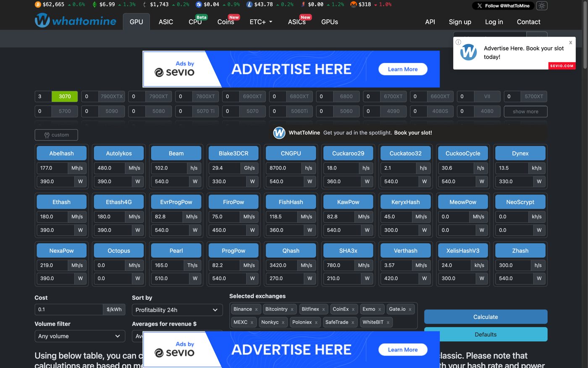Click the WhatToMine logo in the navbar
Image resolution: width=588 pixels, height=368 pixels.
[76, 21]
